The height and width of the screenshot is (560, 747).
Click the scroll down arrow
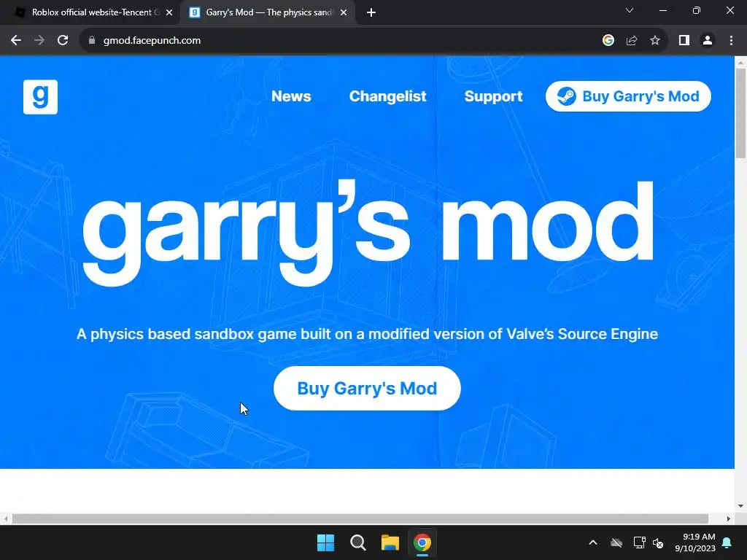coord(740,506)
